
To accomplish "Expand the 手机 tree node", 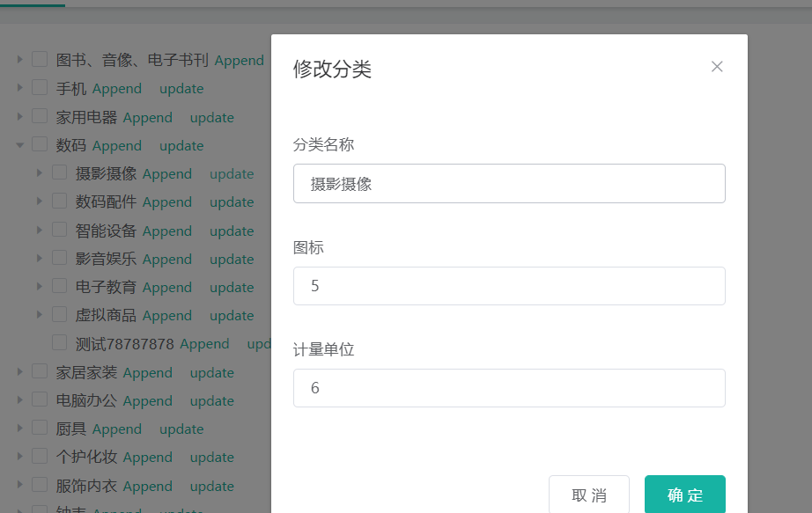I will click(19, 87).
